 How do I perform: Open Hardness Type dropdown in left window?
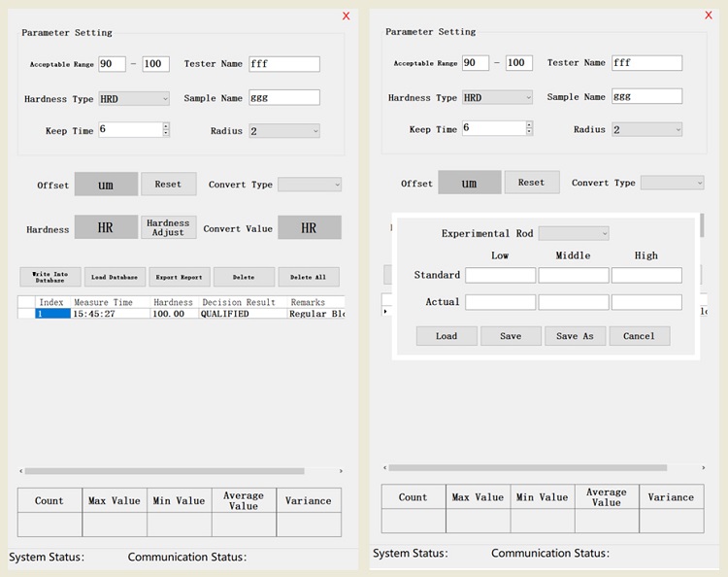point(134,98)
